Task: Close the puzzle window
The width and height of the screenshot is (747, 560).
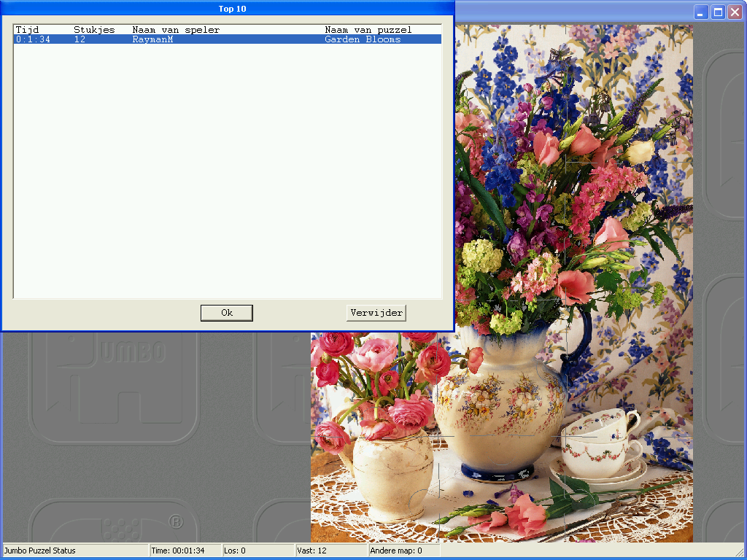Action: [x=735, y=12]
